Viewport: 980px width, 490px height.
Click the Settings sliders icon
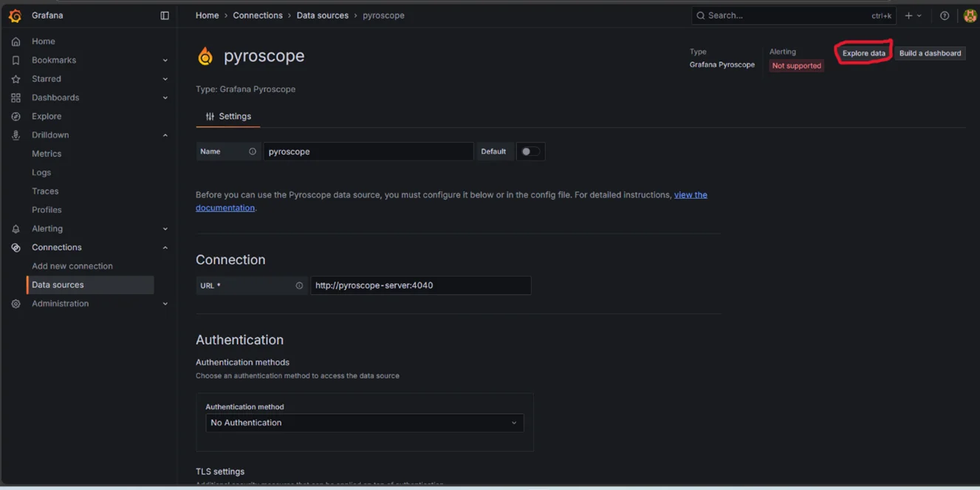coord(210,117)
